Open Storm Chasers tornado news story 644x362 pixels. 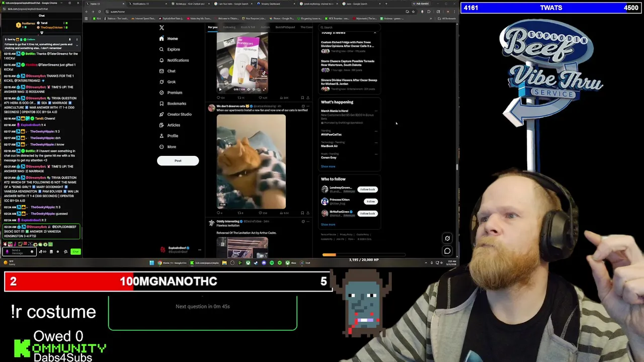pos(349,65)
